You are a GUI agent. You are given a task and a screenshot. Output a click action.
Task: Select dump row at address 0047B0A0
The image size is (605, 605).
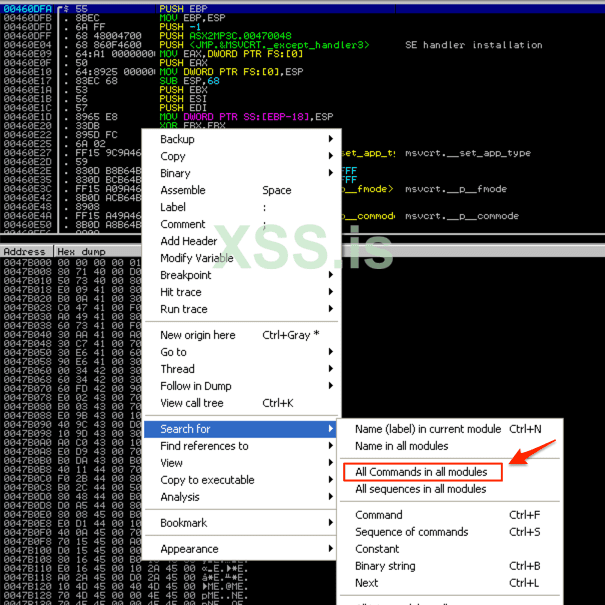coord(71,442)
